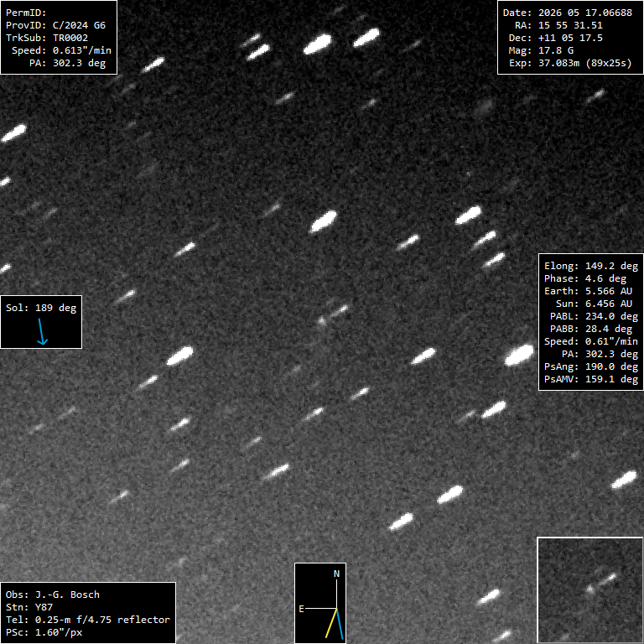Screen dimensions: 644x644
Task: Click the Exp 37.083m (89x25s) line
Action: click(570, 63)
